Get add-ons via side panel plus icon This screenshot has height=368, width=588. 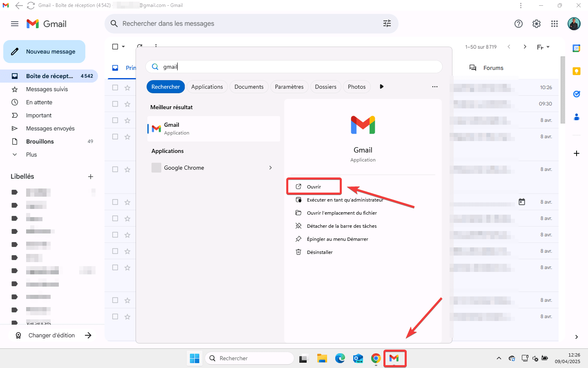(x=577, y=153)
